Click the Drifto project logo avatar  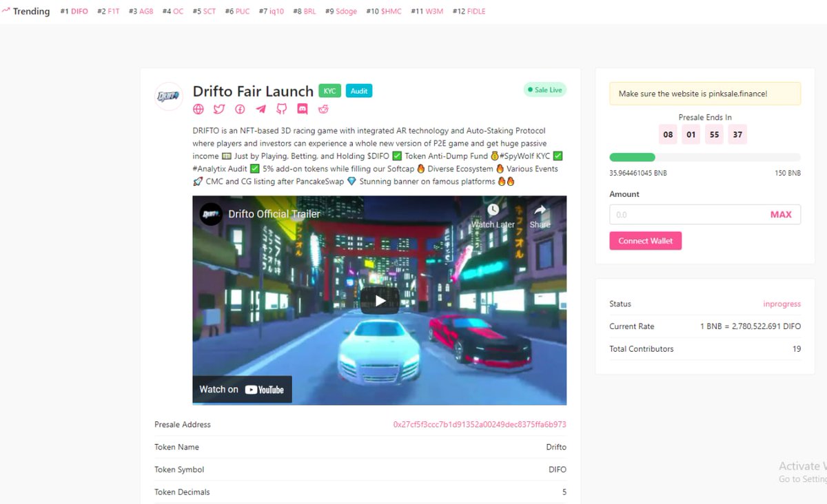[x=169, y=96]
